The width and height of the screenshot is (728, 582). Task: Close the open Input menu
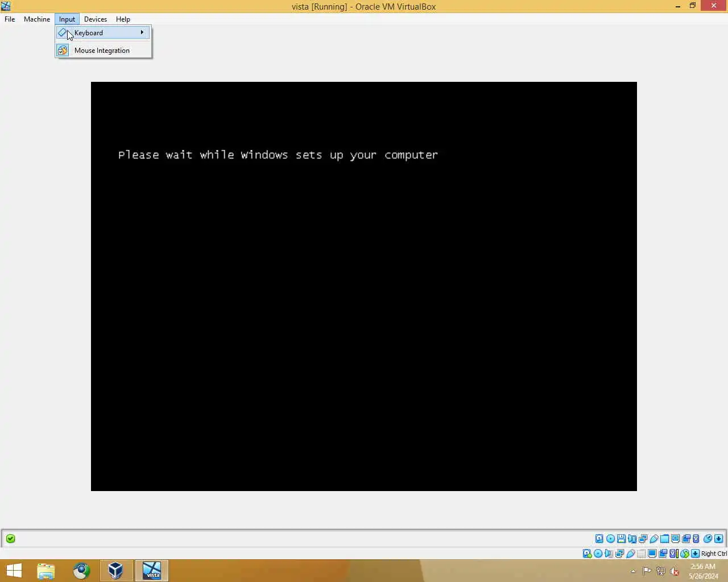[x=67, y=19]
